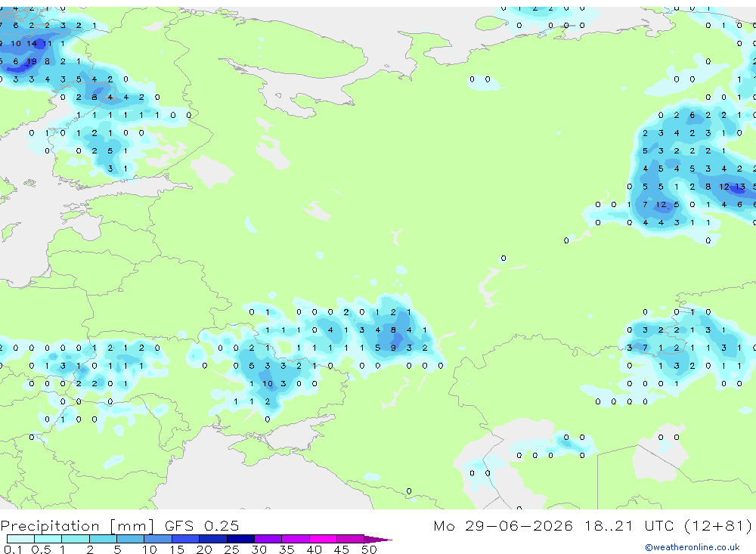Viewport: 756px width, 554px height.
Task: Click the legend label '50'
Action: (369, 549)
